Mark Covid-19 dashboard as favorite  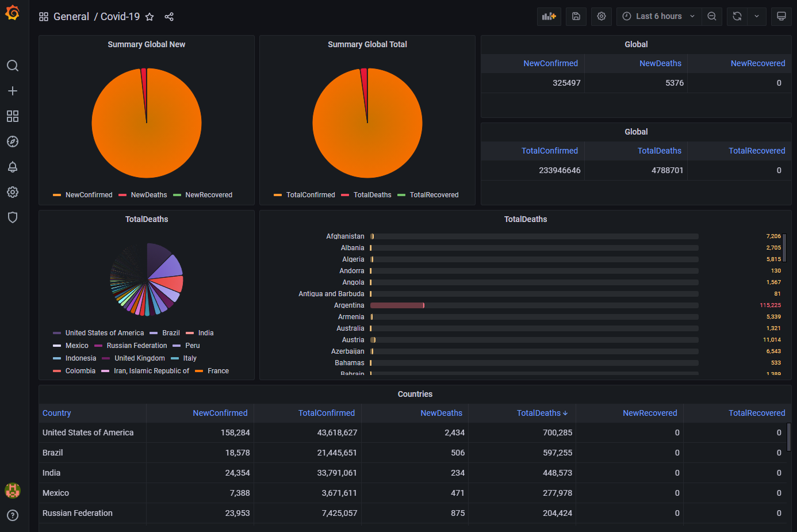[x=150, y=17]
